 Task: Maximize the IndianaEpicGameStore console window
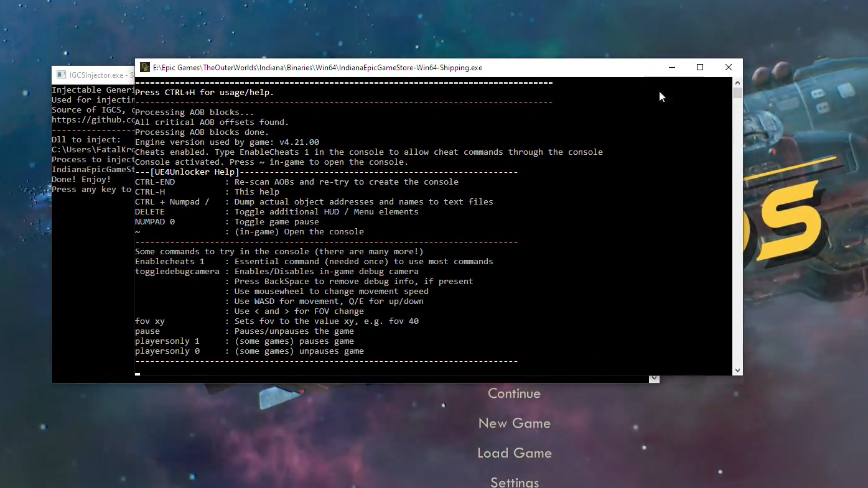(x=700, y=68)
